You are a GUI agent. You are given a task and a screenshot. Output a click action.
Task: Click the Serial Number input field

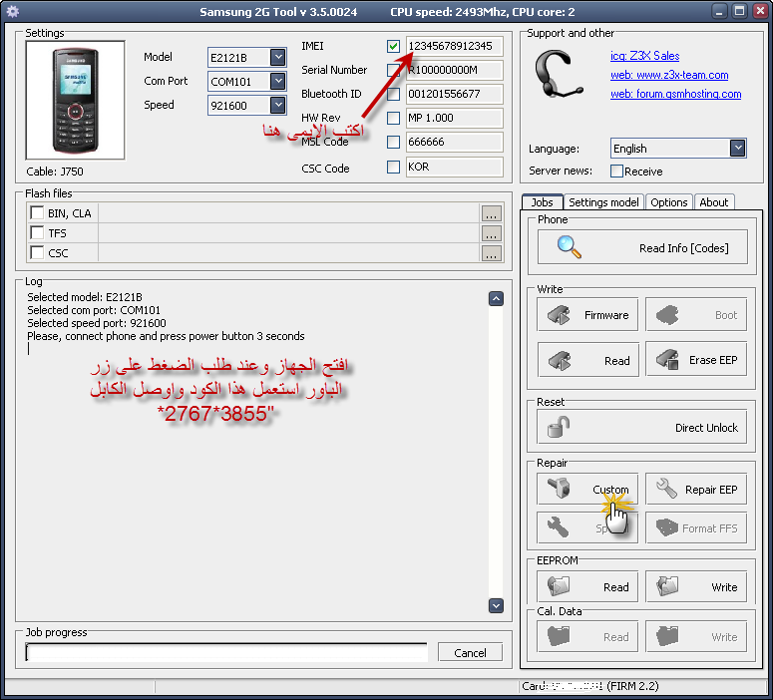pyautogui.click(x=454, y=70)
